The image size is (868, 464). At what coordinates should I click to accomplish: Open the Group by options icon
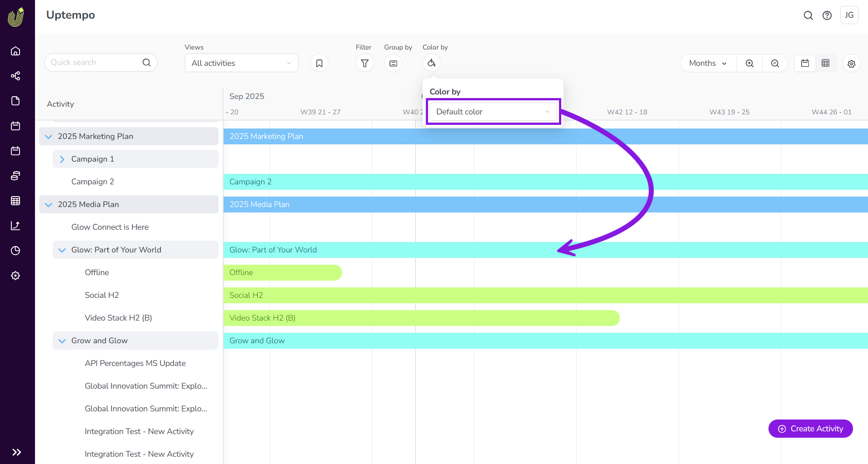click(x=393, y=63)
